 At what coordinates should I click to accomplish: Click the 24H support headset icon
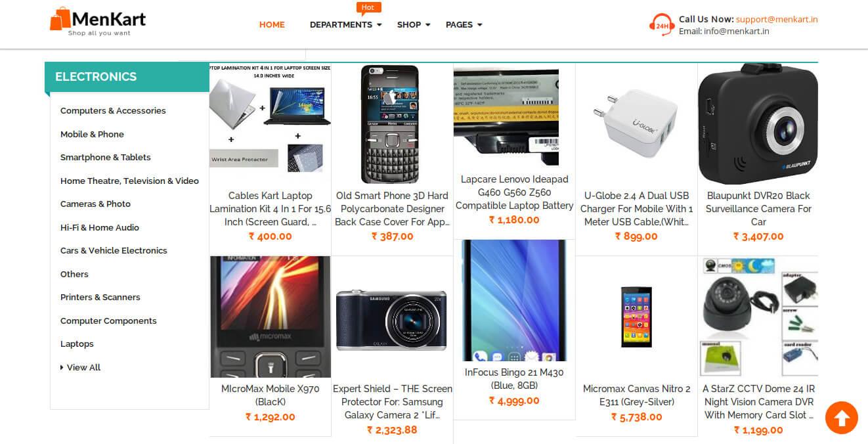[661, 24]
